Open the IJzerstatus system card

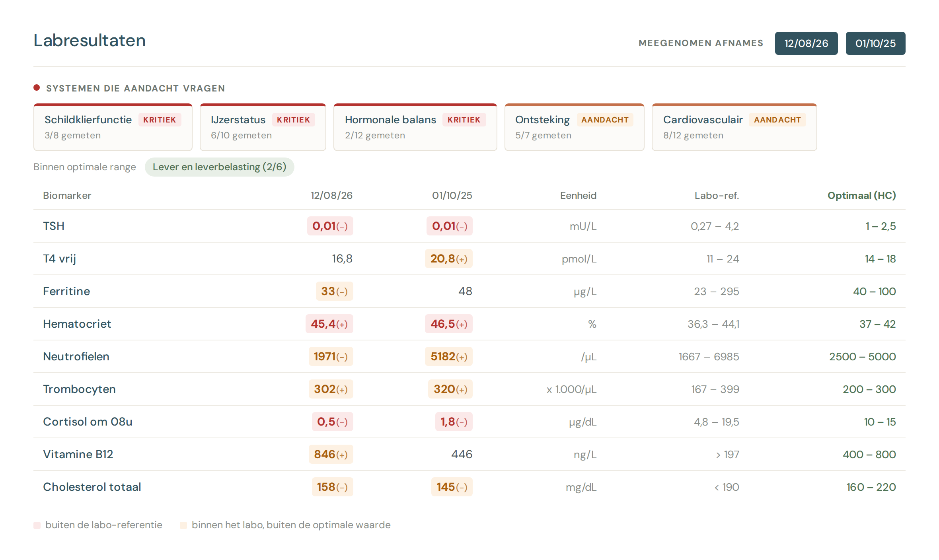pyautogui.click(x=263, y=127)
